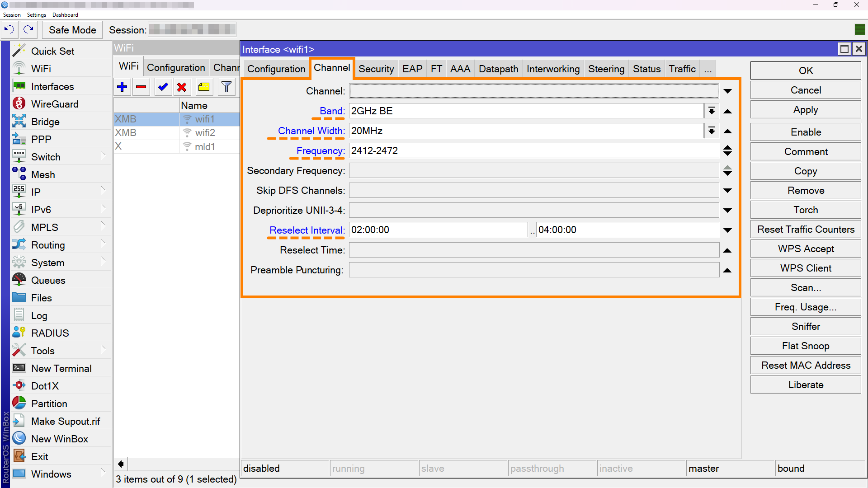Image resolution: width=868 pixels, height=488 pixels.
Task: Open the Settings menu
Action: (36, 15)
